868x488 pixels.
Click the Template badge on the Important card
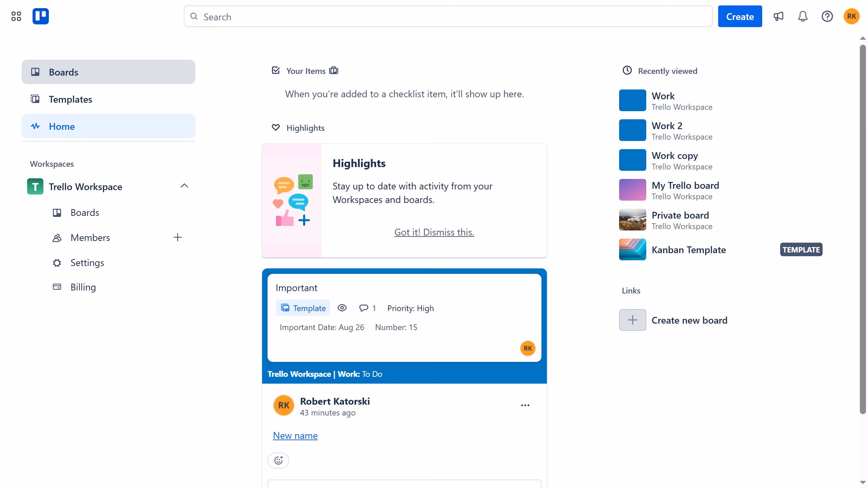tap(303, 308)
